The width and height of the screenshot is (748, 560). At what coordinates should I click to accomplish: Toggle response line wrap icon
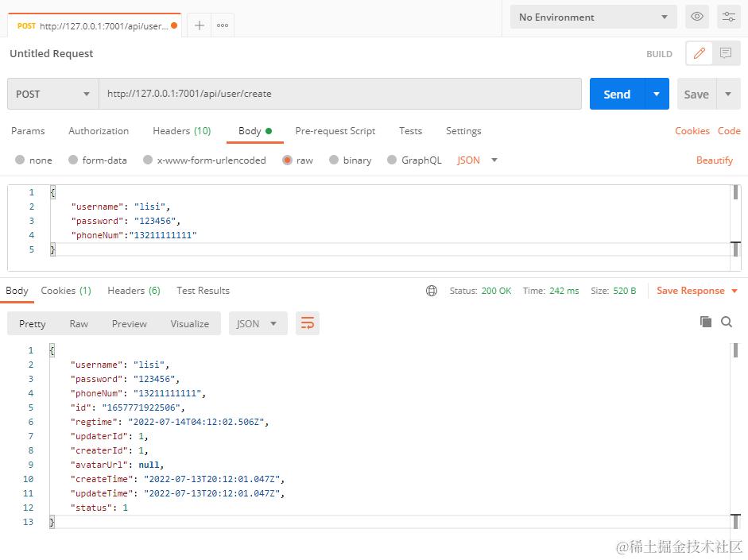pyautogui.click(x=307, y=323)
